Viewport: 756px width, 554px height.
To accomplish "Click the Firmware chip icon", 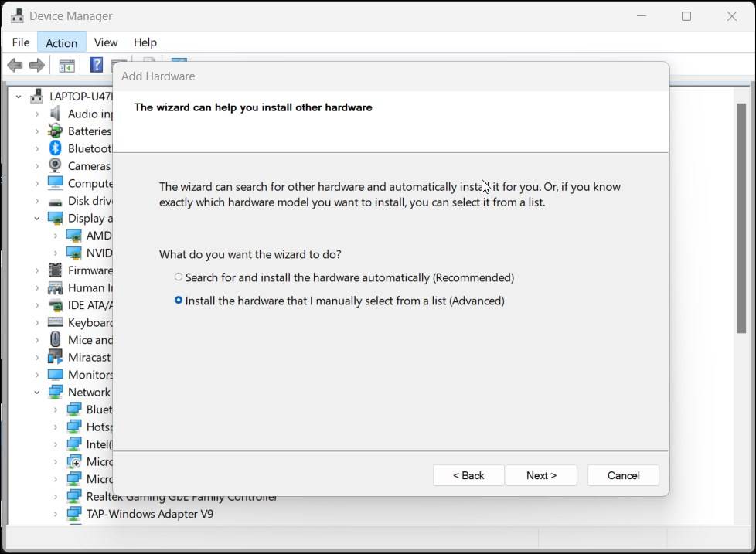I will click(x=56, y=270).
